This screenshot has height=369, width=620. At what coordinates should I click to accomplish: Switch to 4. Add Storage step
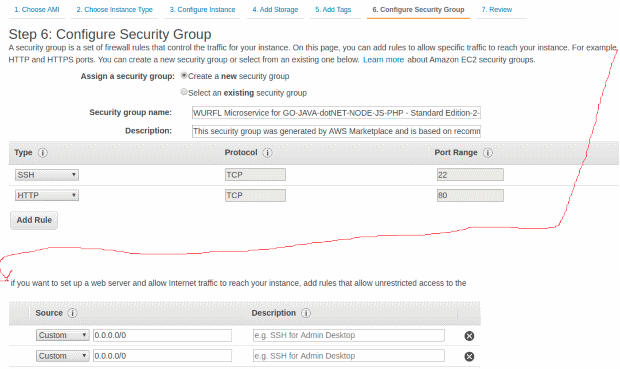tap(275, 9)
